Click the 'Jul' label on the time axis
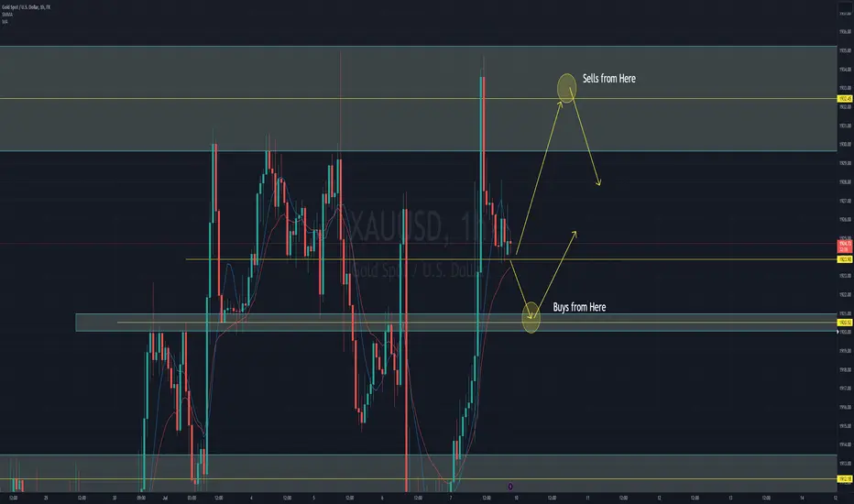 (165, 498)
